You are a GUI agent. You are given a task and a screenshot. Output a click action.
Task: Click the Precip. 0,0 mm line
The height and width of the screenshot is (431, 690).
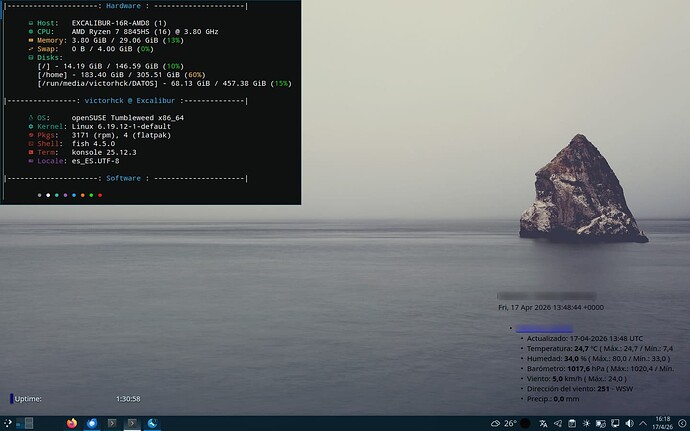553,399
